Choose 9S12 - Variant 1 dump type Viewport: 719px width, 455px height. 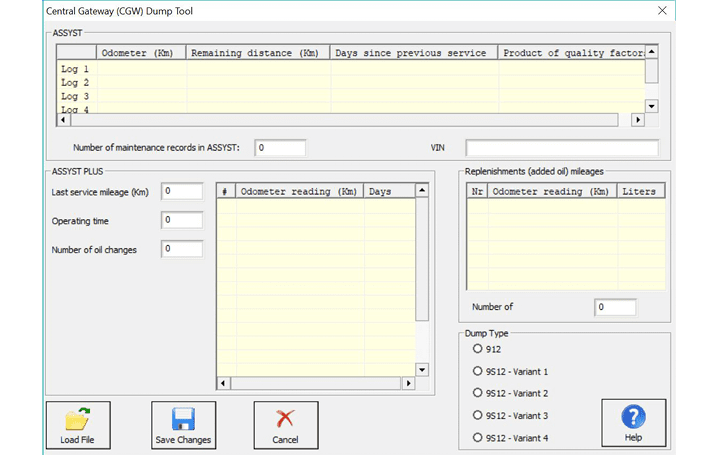(x=478, y=371)
